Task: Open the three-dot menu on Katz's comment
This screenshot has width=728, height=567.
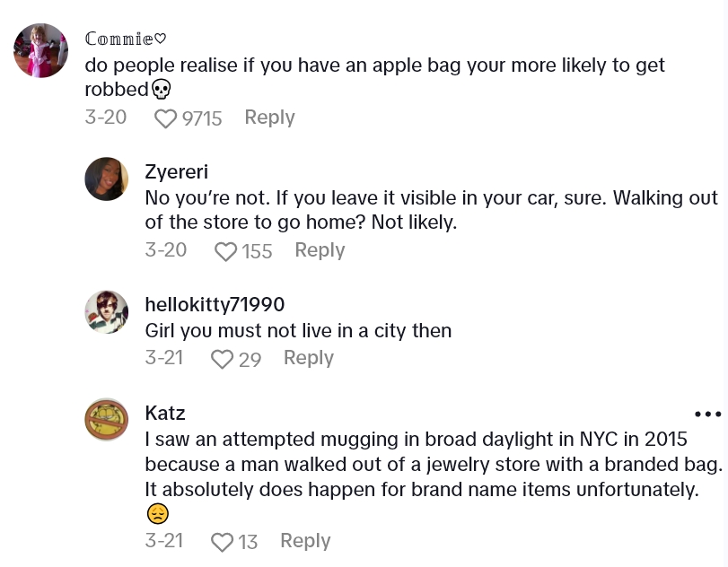Action: click(x=707, y=414)
